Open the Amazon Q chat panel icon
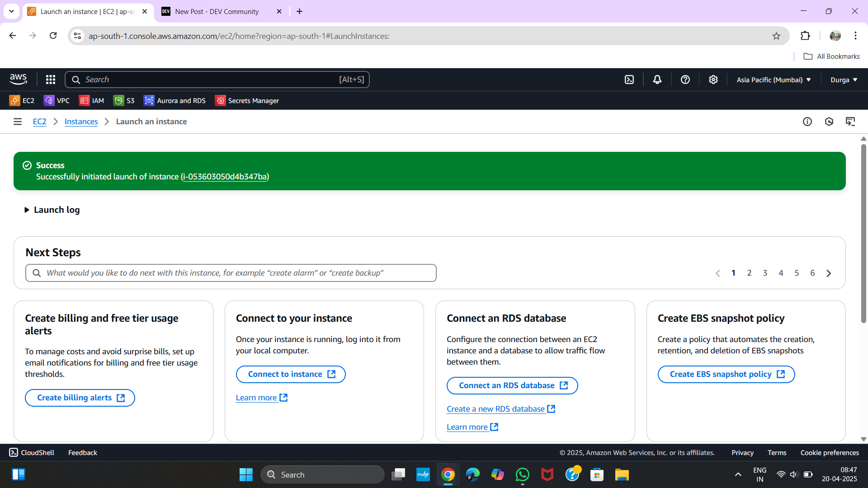This screenshot has width=868, height=488. point(850,122)
